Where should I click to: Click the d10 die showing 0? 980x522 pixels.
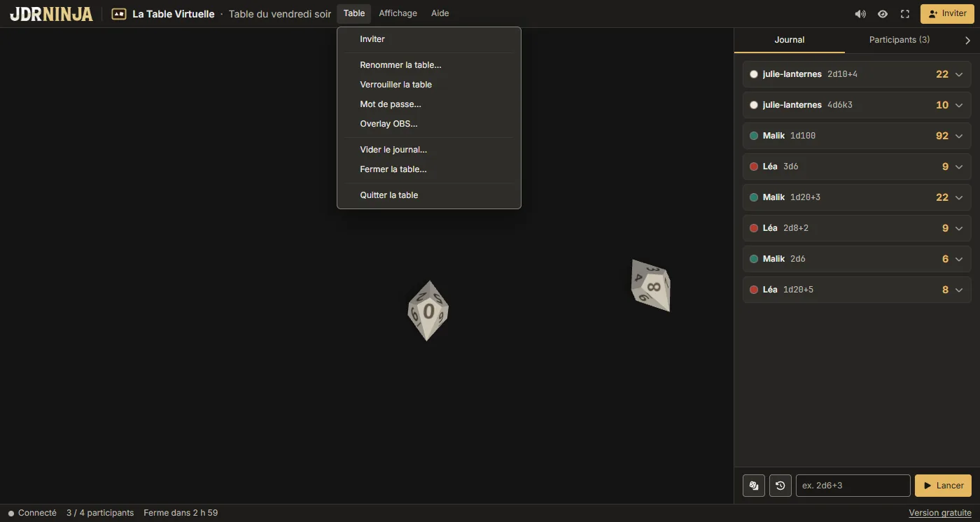428,311
